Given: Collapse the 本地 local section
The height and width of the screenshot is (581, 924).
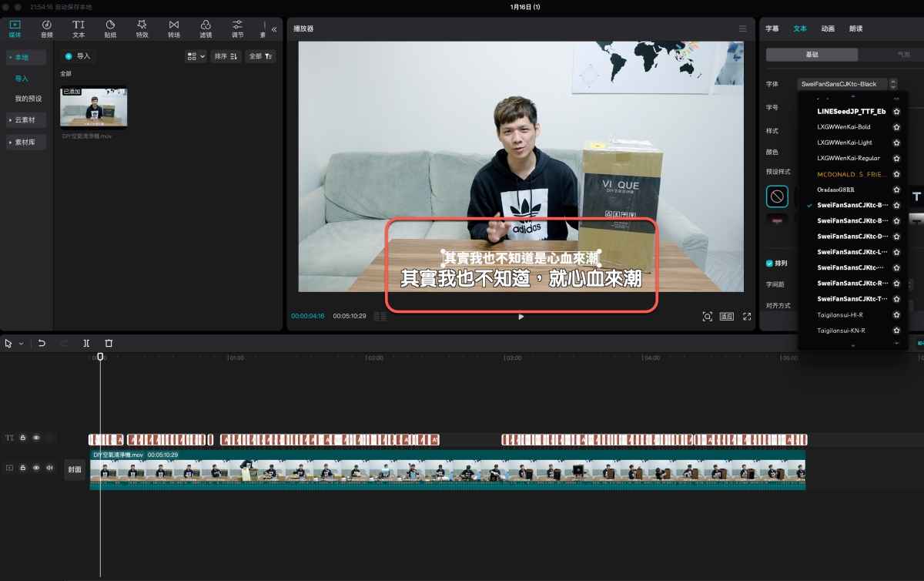Looking at the screenshot, I should 27,58.
